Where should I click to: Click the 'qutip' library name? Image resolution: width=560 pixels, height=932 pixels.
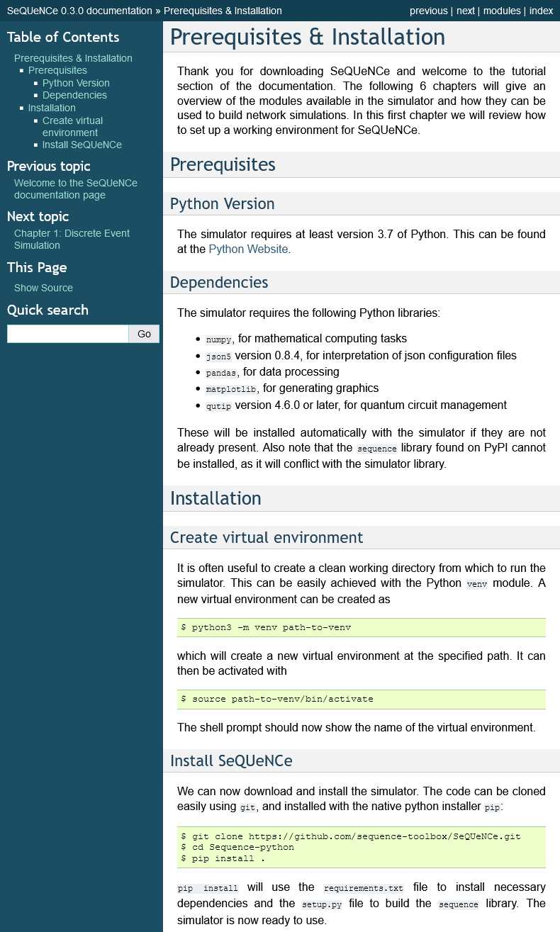(x=218, y=406)
